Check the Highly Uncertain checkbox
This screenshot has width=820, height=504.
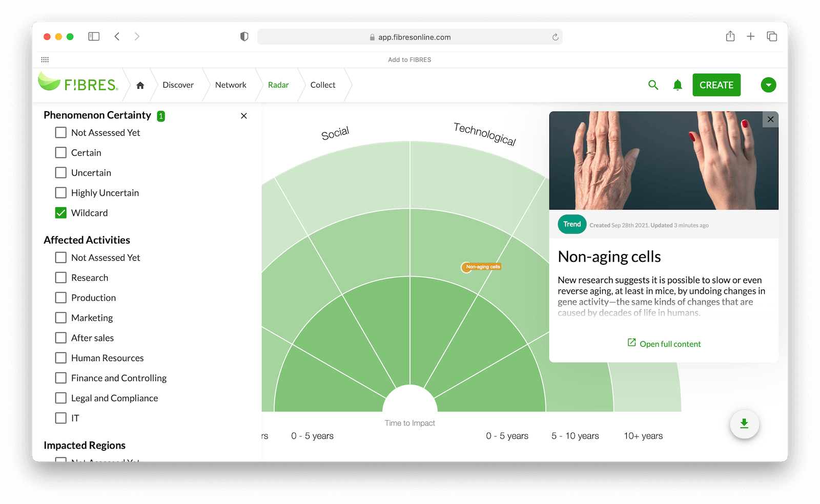pos(61,193)
